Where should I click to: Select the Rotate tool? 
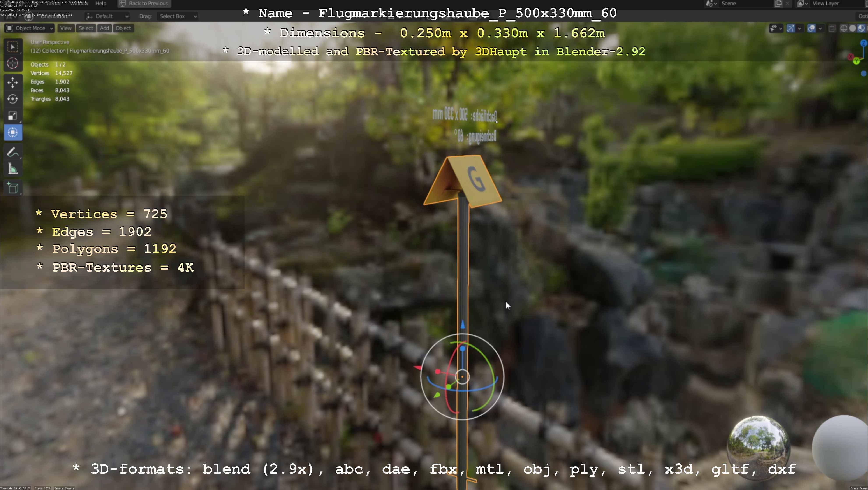(x=12, y=99)
